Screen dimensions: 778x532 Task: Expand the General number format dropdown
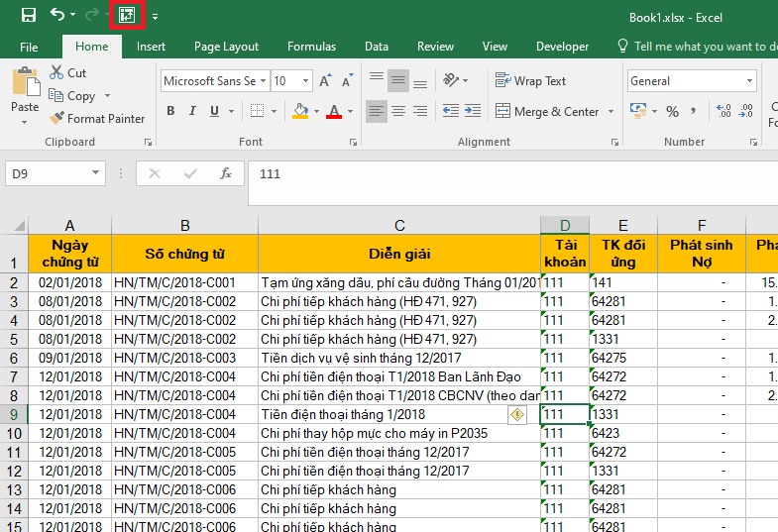pyautogui.click(x=749, y=81)
